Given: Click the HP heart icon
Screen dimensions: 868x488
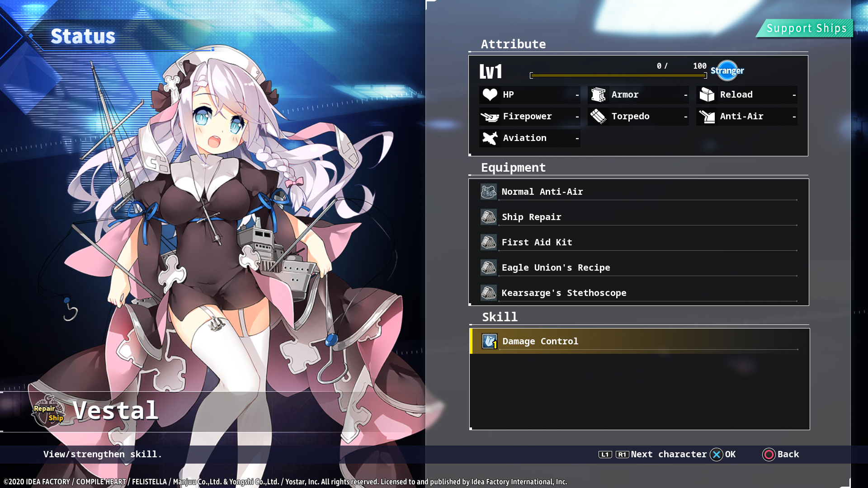Looking at the screenshot, I should click(490, 94).
